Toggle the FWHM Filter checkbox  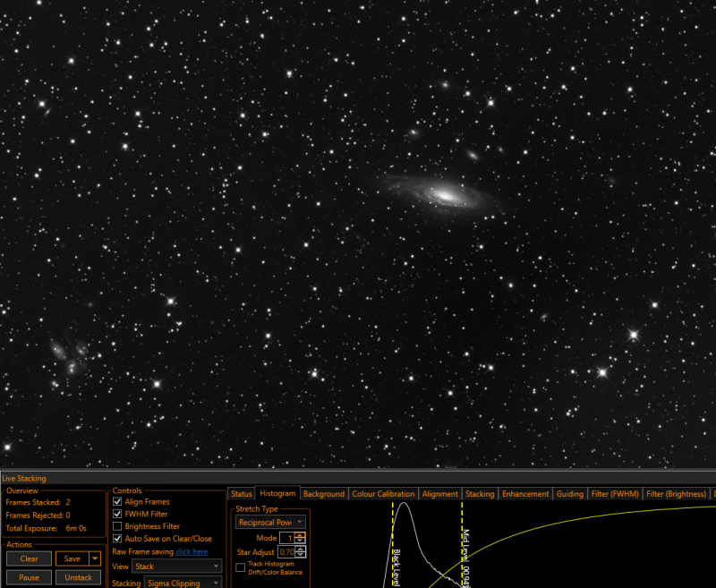click(117, 514)
